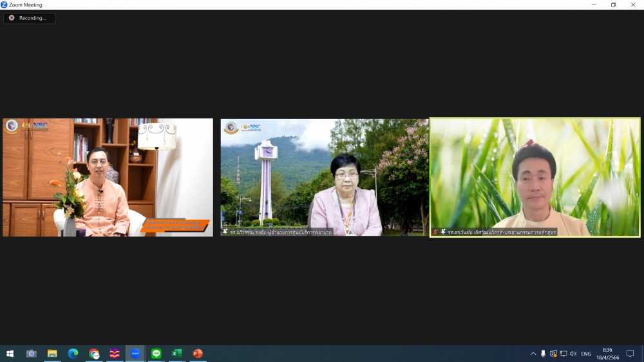644x362 pixels.
Task: Open the clock and calendar flyout
Action: pos(607,354)
